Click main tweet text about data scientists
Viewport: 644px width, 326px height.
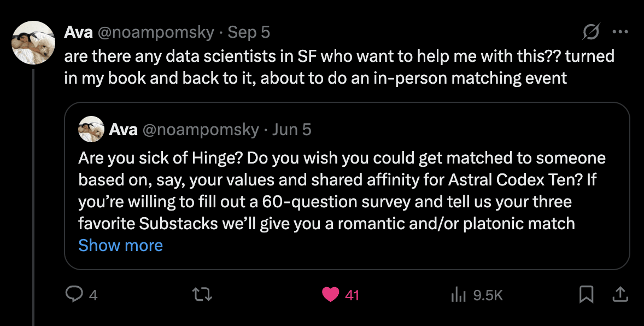tap(339, 67)
